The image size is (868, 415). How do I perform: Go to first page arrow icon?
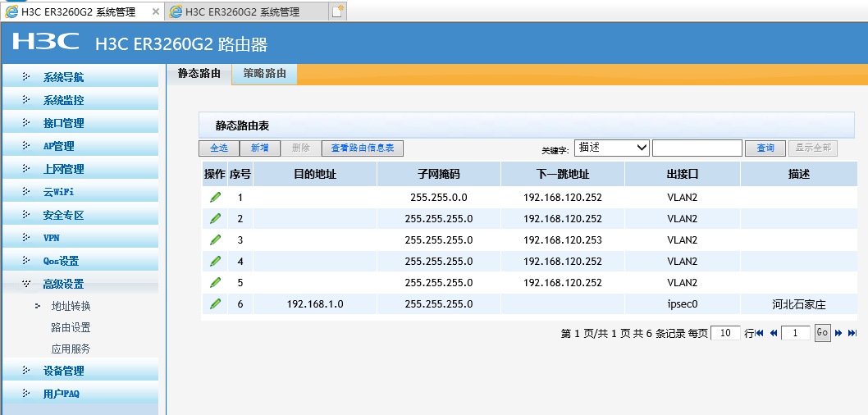pos(760,333)
